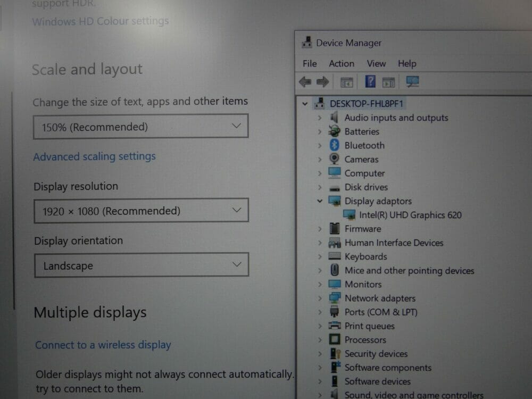
Task: Select the Software devices label
Action: (377, 381)
